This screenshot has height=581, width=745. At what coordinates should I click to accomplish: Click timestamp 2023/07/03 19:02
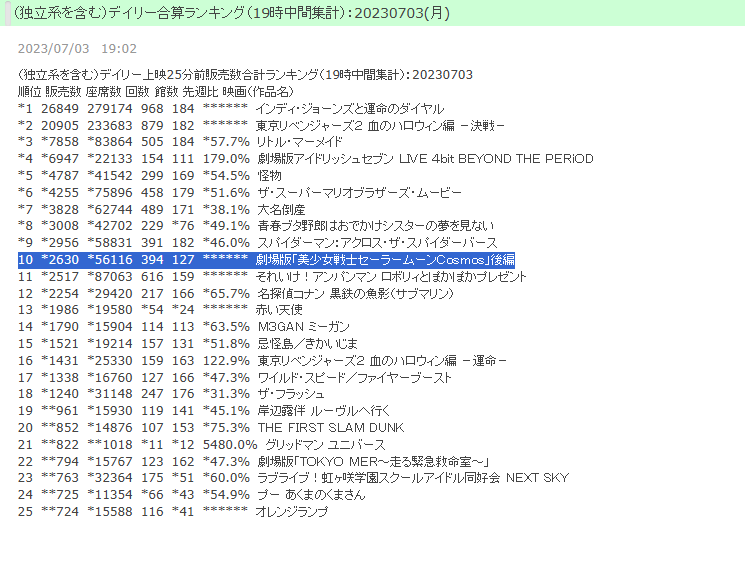[77, 48]
